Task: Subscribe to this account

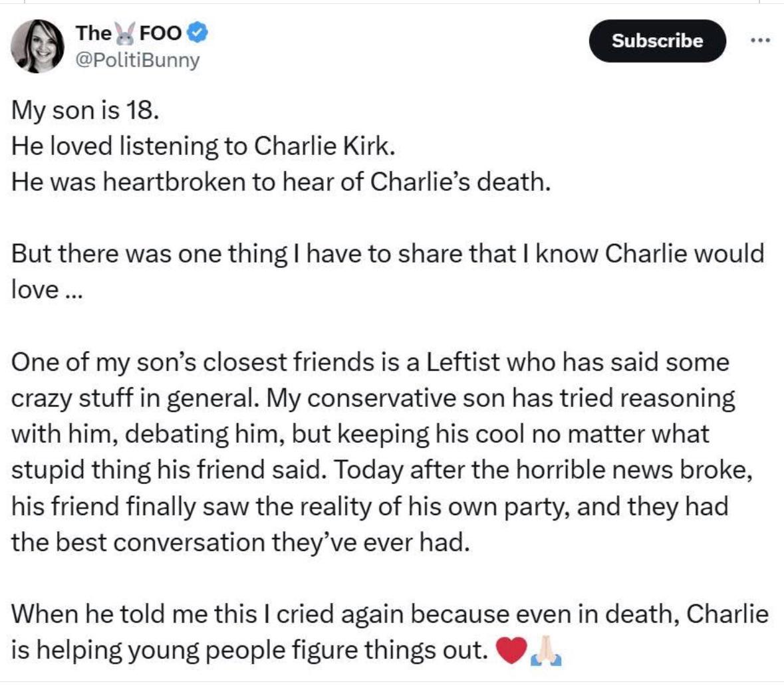Action: (657, 41)
